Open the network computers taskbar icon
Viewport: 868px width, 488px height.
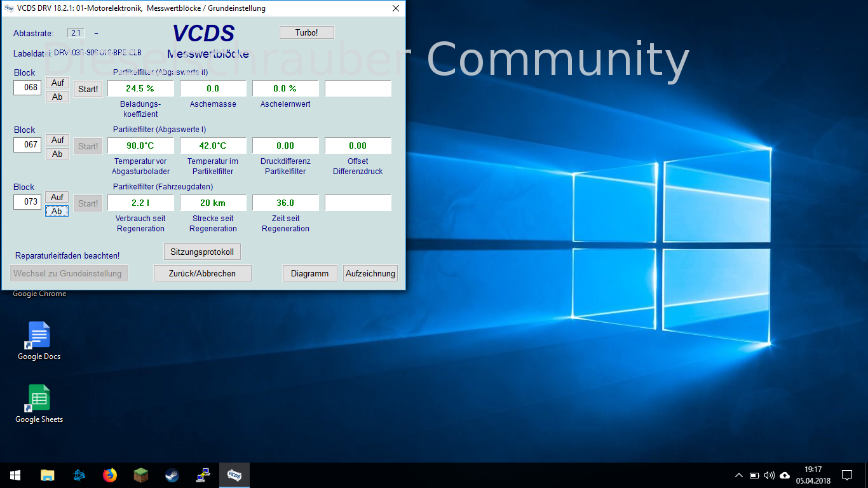pos(203,475)
